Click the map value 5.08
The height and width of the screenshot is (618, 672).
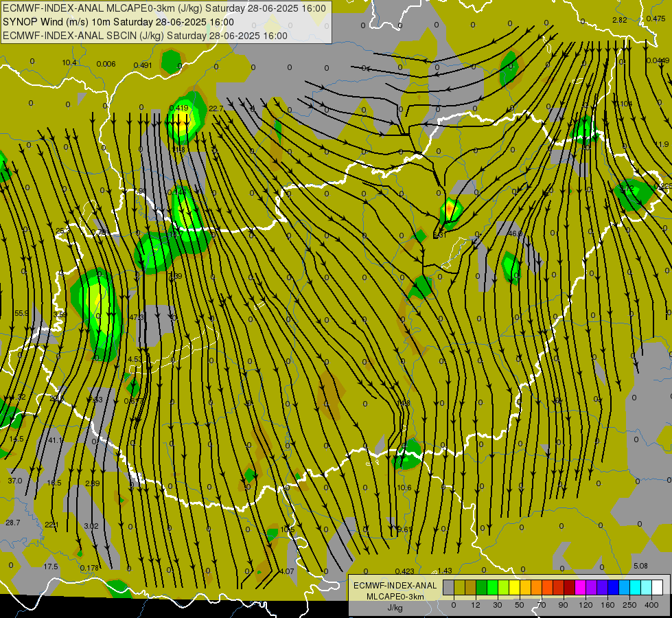pos(640,566)
